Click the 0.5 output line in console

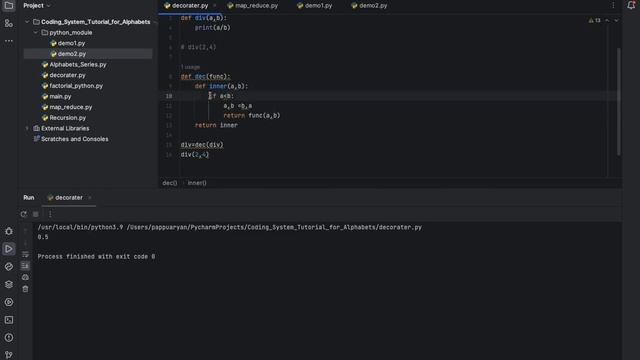(x=43, y=237)
